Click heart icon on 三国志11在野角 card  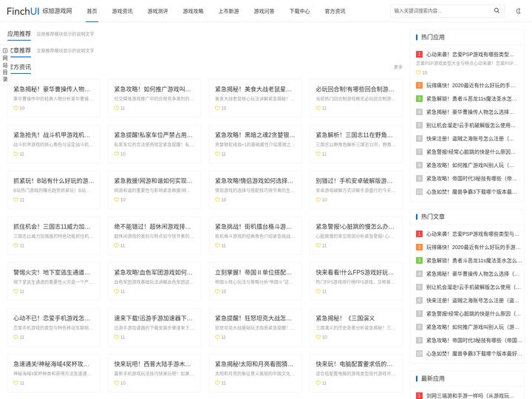(x=318, y=154)
